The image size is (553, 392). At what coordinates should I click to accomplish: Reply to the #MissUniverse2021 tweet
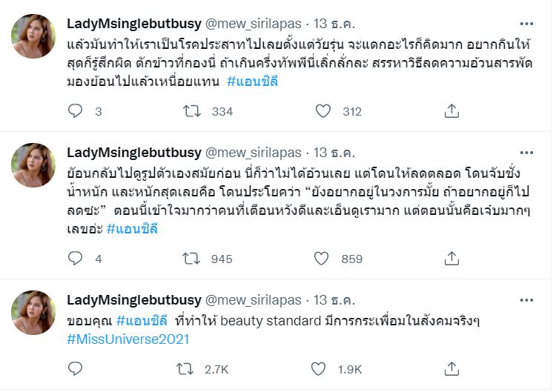pyautogui.click(x=75, y=369)
